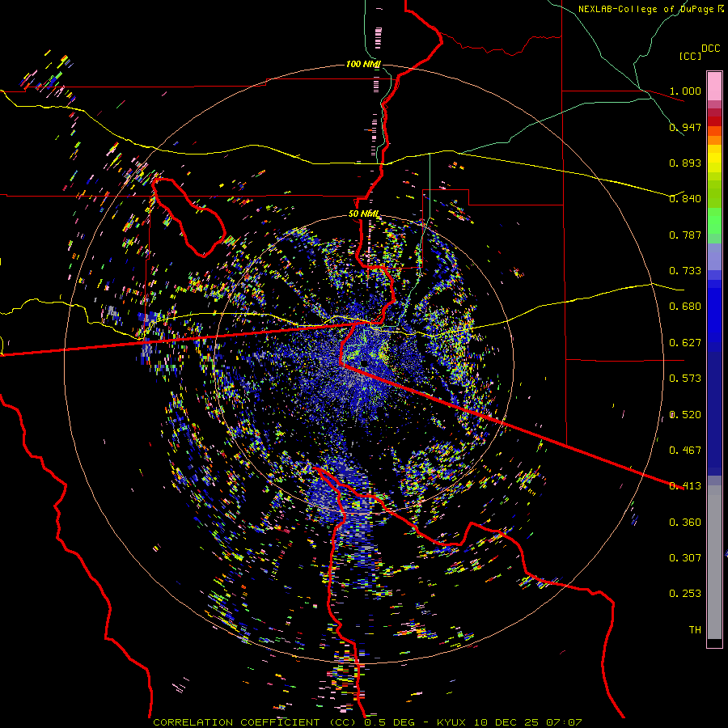Click the DCC label above the color bar
728x728 pixels.
coord(710,49)
